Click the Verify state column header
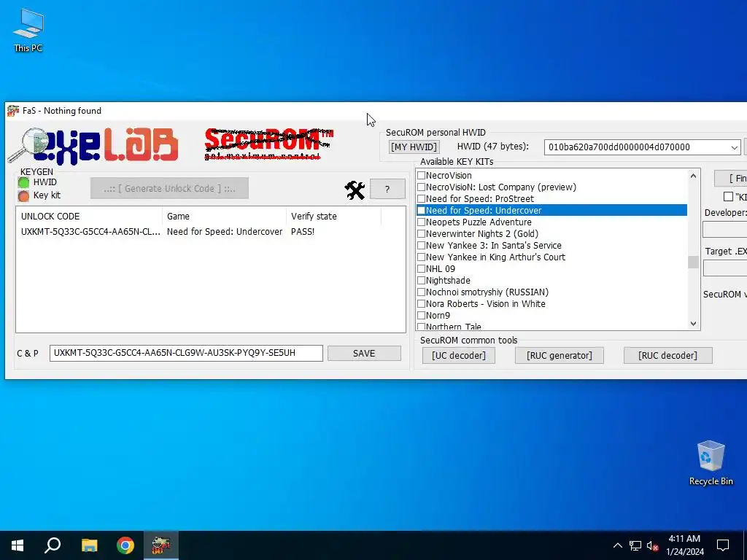 point(333,216)
